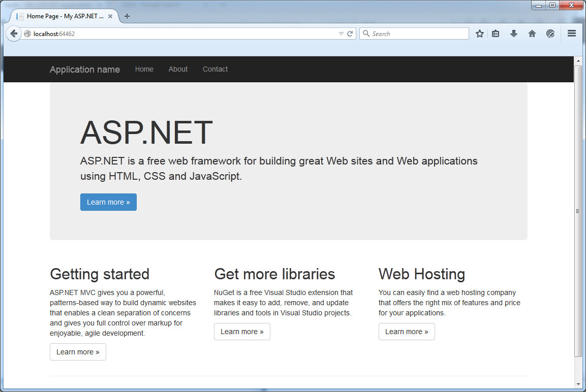Open the Downloads arrow icon

pyautogui.click(x=514, y=34)
